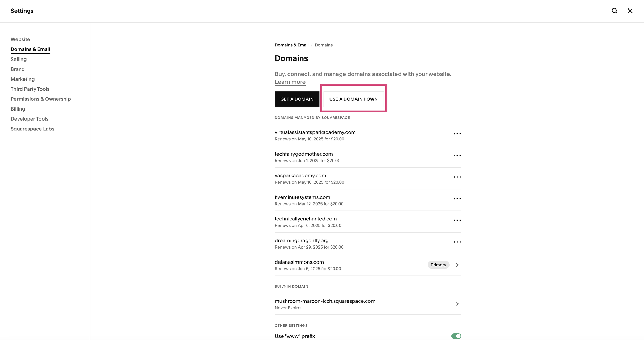The height and width of the screenshot is (340, 644).
Task: Select the Primary badge on delanasimmons.com
Action: pos(438,265)
